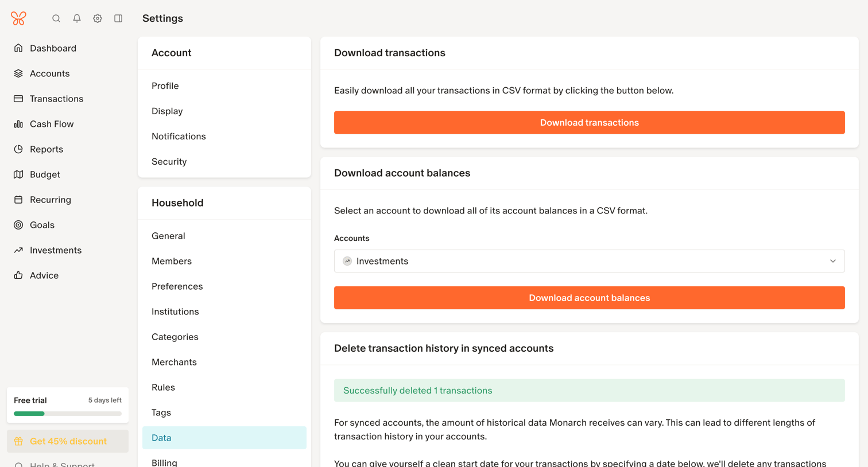Click the Transactions card icon

point(18,99)
